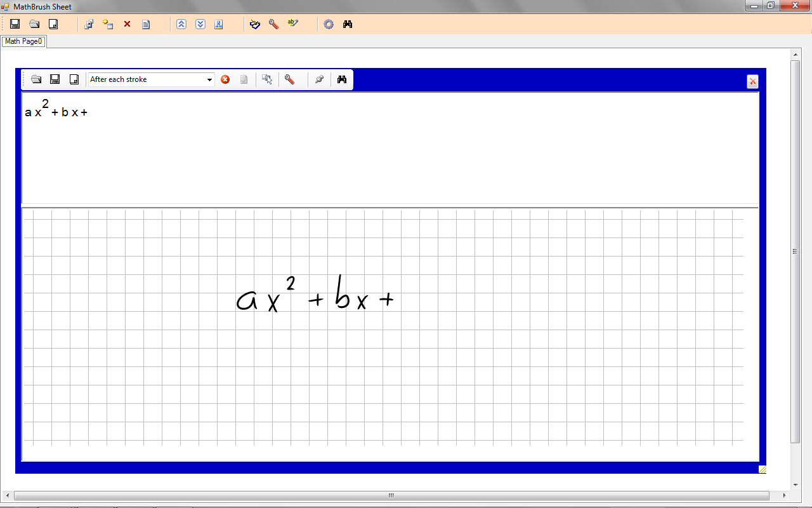This screenshot has width=812, height=508.
Task: Click the handwritten superscript 2
Action: click(291, 283)
